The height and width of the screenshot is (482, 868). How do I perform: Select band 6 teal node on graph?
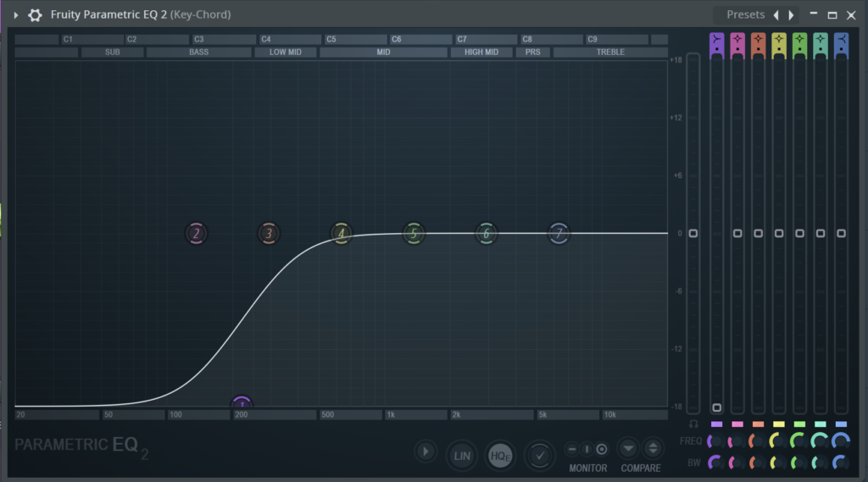click(486, 234)
